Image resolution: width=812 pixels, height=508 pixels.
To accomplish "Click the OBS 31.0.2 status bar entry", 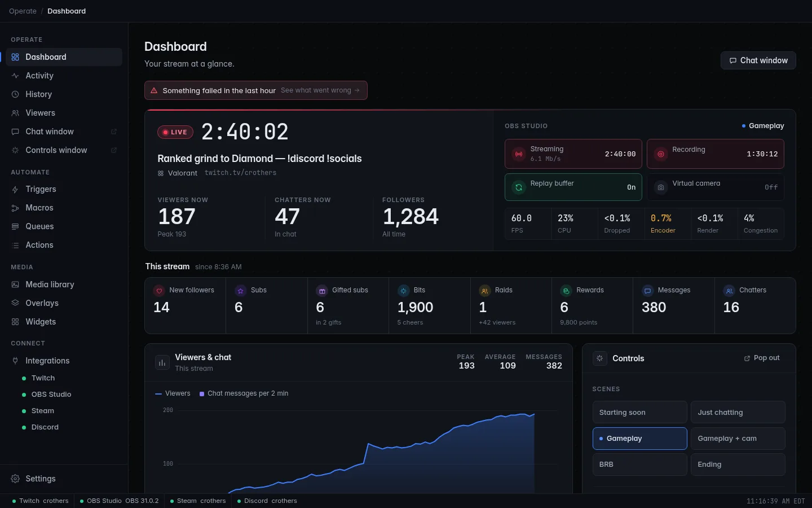I will click(120, 501).
